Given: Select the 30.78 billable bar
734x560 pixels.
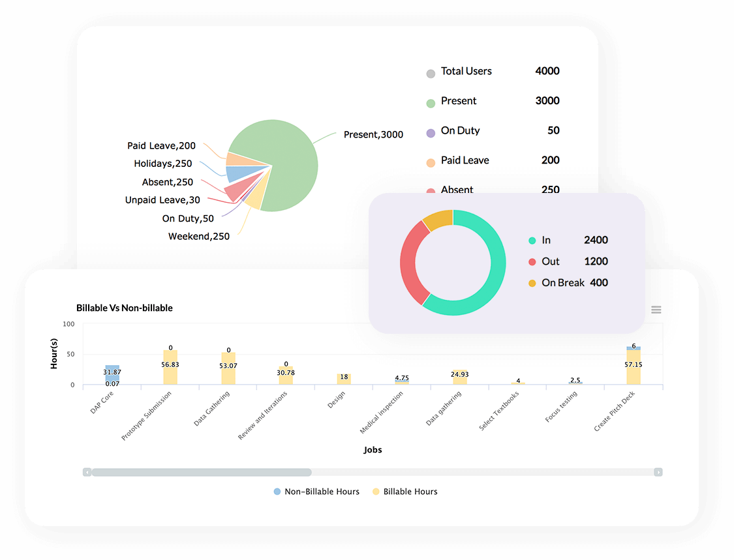Looking at the screenshot, I should 286,376.
